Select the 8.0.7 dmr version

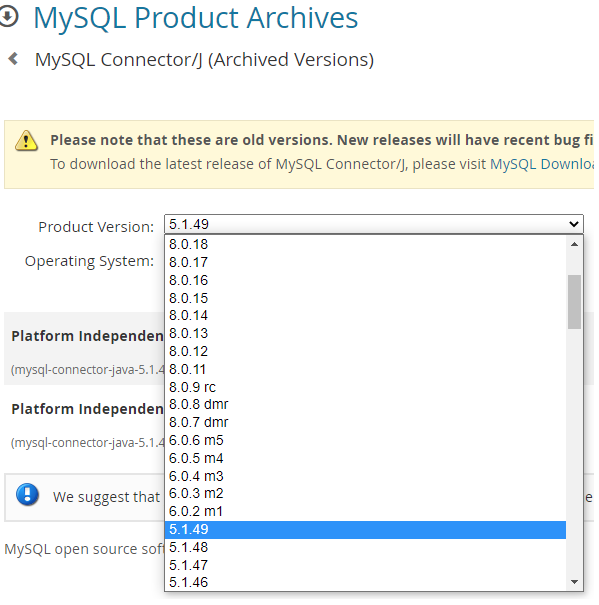point(365,422)
